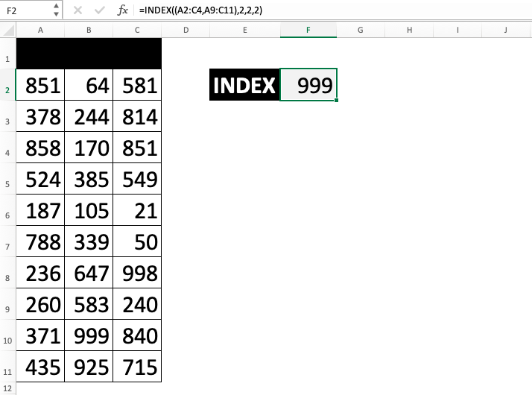Click the INDEX label cell
532x395 pixels.
coord(244,85)
